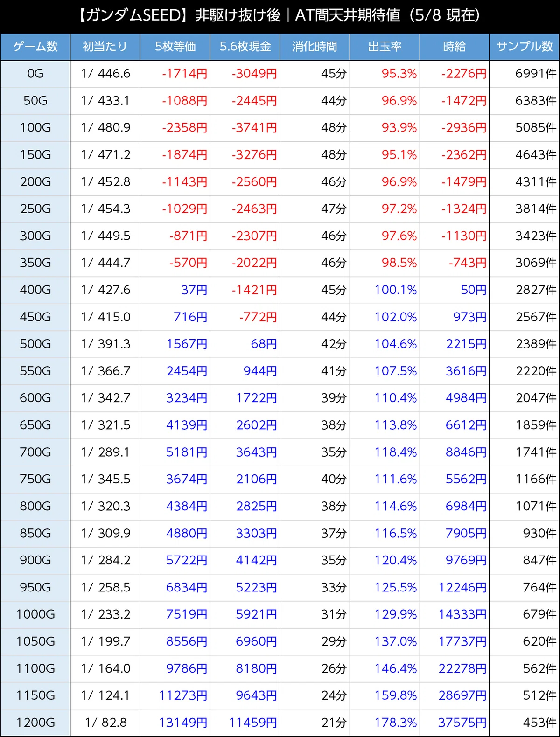
Task: Click the 1/ 284.2 cell
Action: (105, 561)
